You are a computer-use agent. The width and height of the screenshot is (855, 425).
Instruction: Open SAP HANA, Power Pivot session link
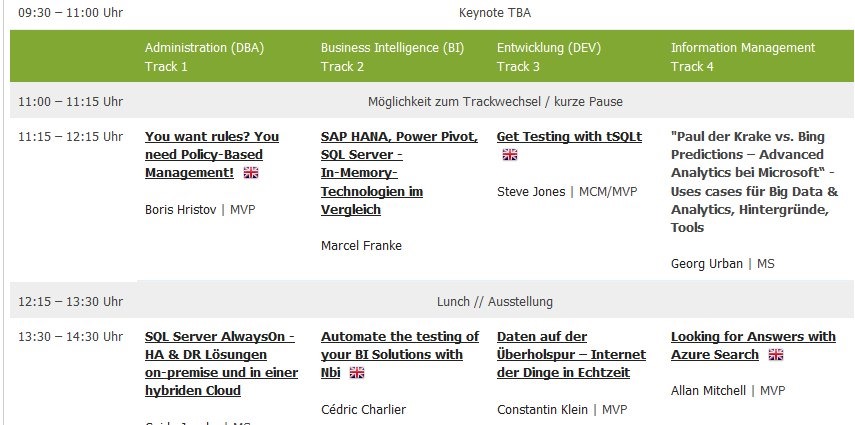pyautogui.click(x=399, y=173)
